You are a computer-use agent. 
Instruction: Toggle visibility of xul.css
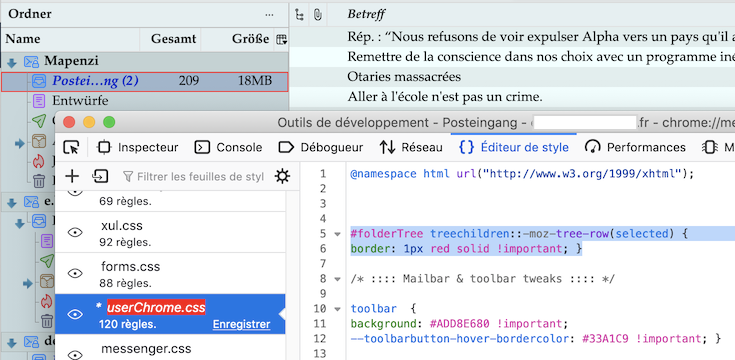pos(75,232)
